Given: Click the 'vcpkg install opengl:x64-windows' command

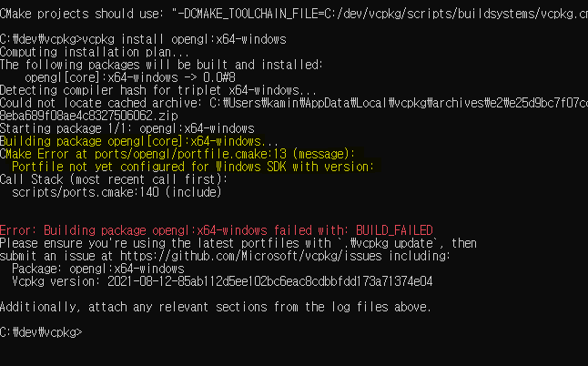Looking at the screenshot, I should tap(184, 39).
